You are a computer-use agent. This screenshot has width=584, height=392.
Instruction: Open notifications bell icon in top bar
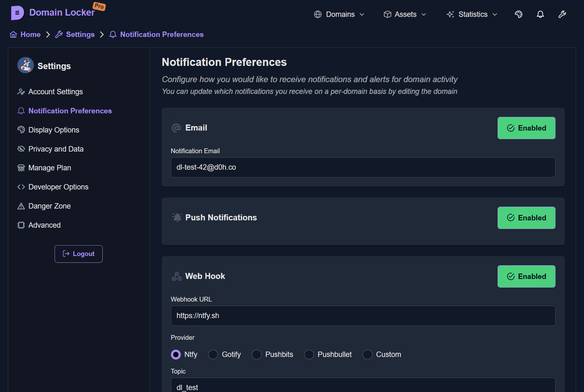pos(540,14)
